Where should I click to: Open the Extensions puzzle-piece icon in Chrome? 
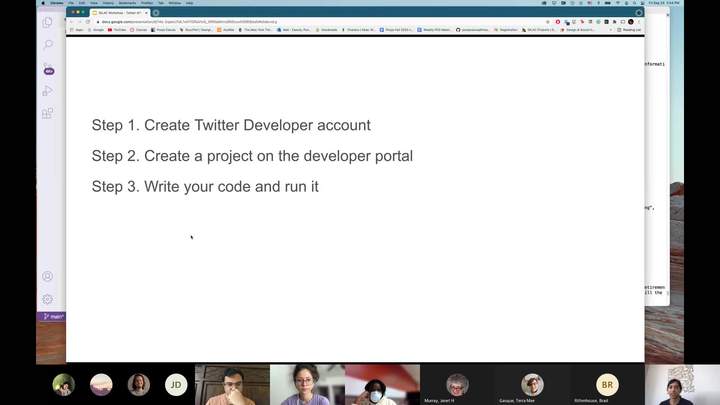coord(614,22)
